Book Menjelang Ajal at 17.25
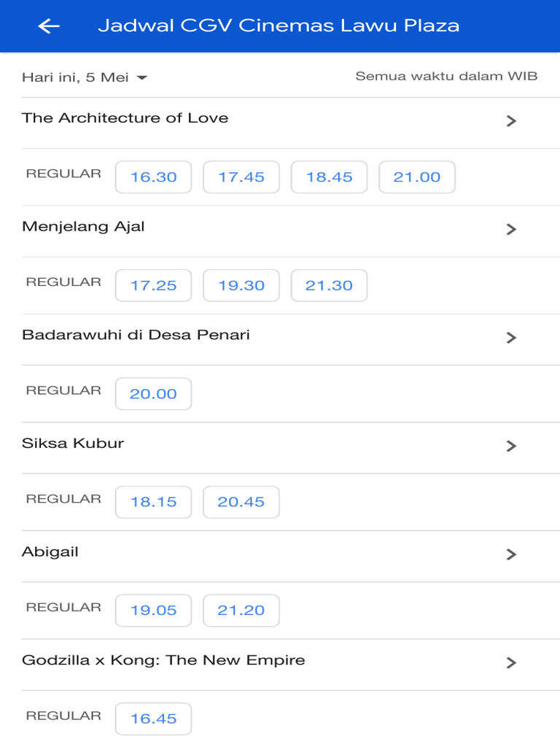Viewport: 560px width, 747px height. click(153, 285)
